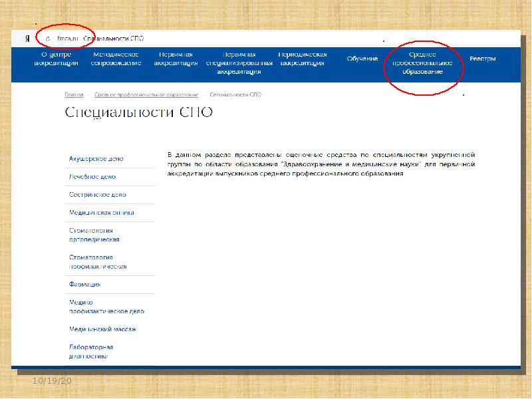Screen dimensions: 532x399
Task: Select 'Первичная аккредитация' in navigation
Action: [176, 59]
